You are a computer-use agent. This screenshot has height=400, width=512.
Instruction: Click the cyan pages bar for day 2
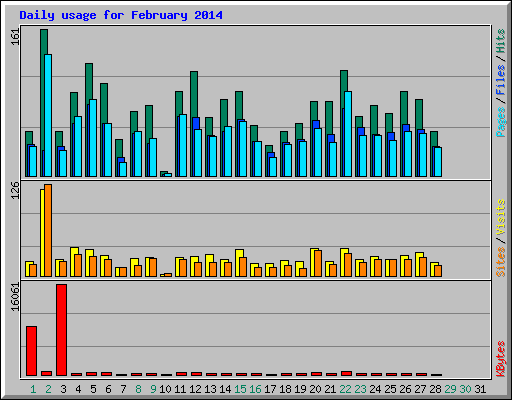point(48,115)
